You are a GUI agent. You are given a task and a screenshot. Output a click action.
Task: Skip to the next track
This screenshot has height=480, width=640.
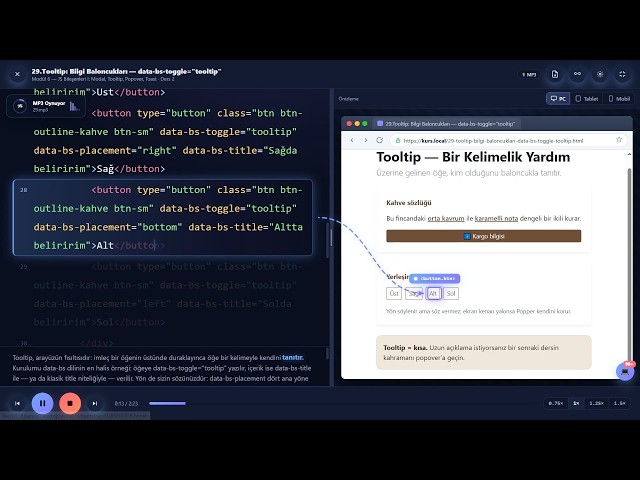(95, 403)
